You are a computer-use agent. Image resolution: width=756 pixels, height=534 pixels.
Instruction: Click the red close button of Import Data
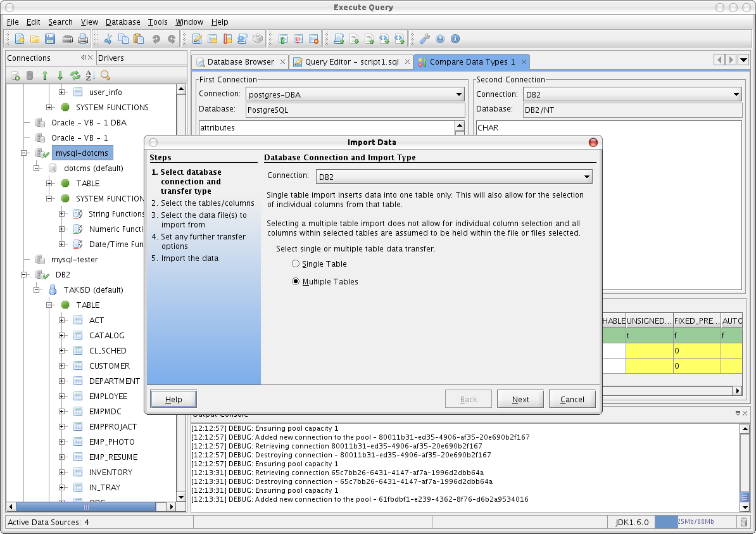point(593,143)
